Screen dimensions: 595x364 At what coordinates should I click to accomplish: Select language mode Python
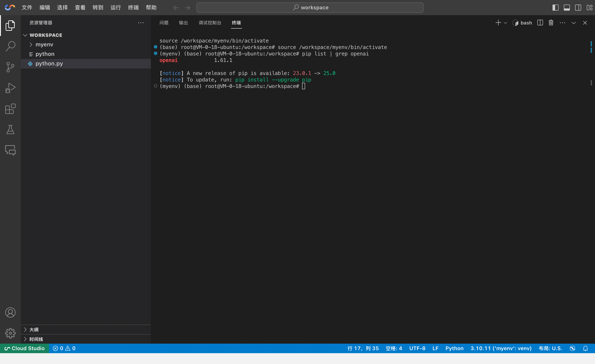(454, 348)
